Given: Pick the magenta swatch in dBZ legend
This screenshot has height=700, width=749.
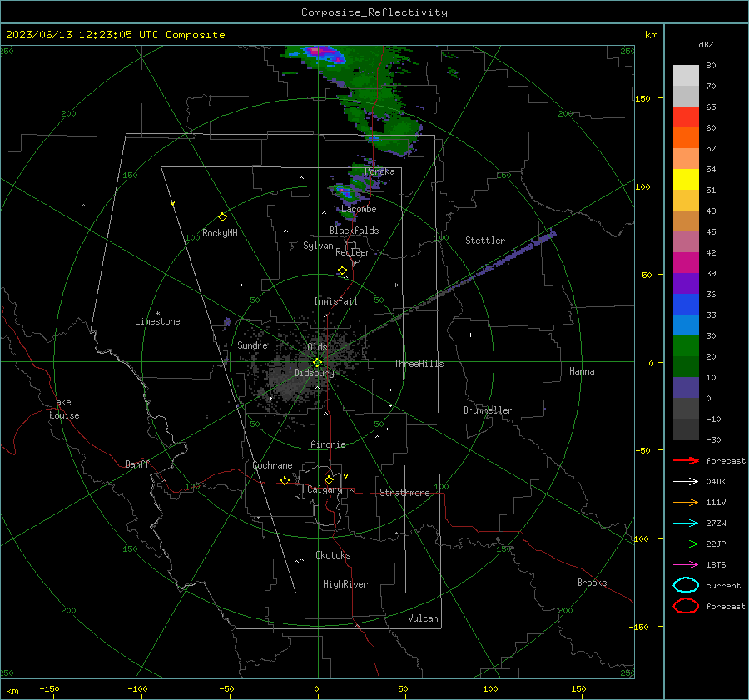Looking at the screenshot, I should (686, 263).
